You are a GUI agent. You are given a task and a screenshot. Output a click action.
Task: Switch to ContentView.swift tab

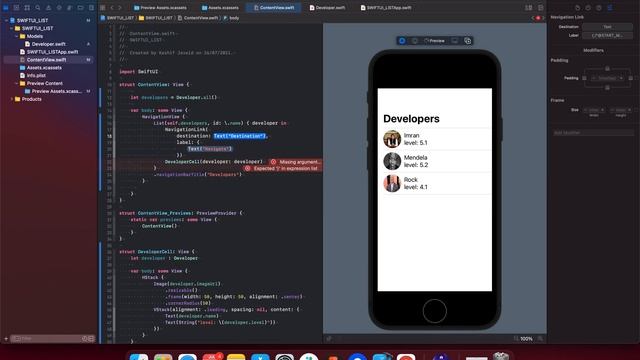point(274,7)
